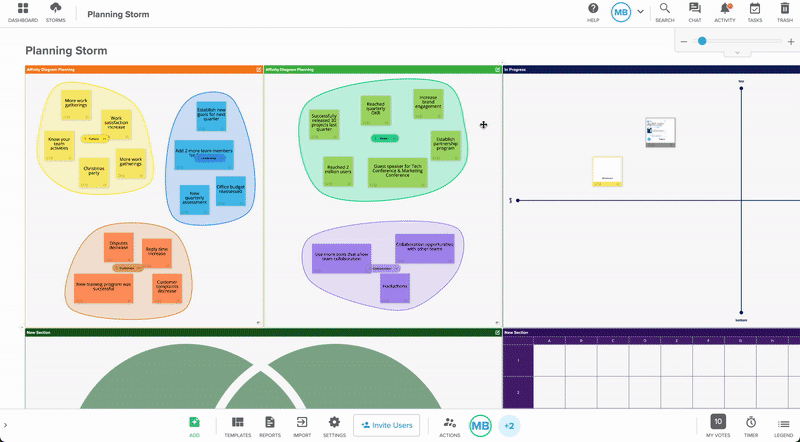Click the Planning Storm title in header
Screen dimensions: 800x442
click(118, 14)
